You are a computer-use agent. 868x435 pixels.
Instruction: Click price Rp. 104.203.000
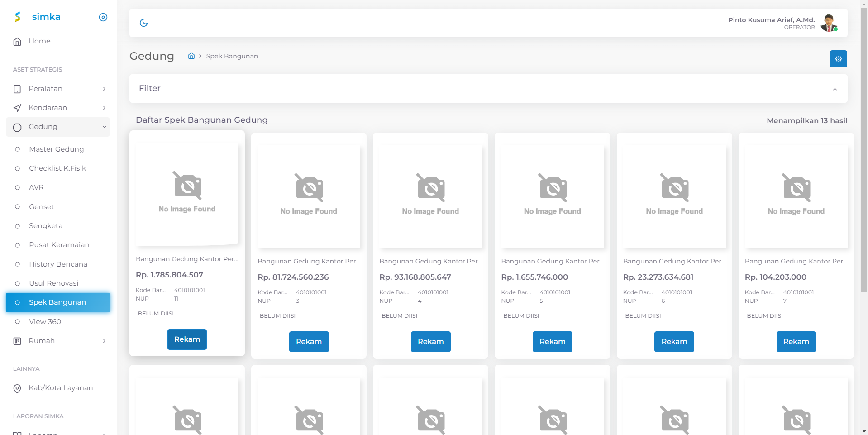(776, 277)
